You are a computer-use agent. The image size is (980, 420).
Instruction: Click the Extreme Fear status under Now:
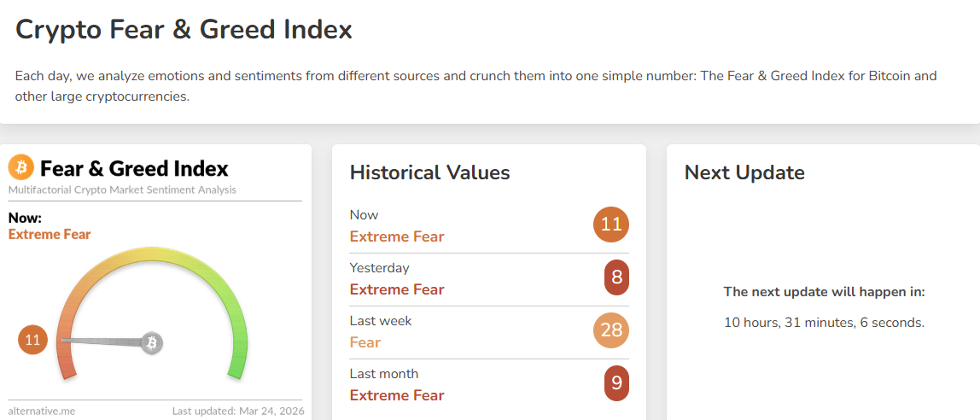pyautogui.click(x=50, y=234)
